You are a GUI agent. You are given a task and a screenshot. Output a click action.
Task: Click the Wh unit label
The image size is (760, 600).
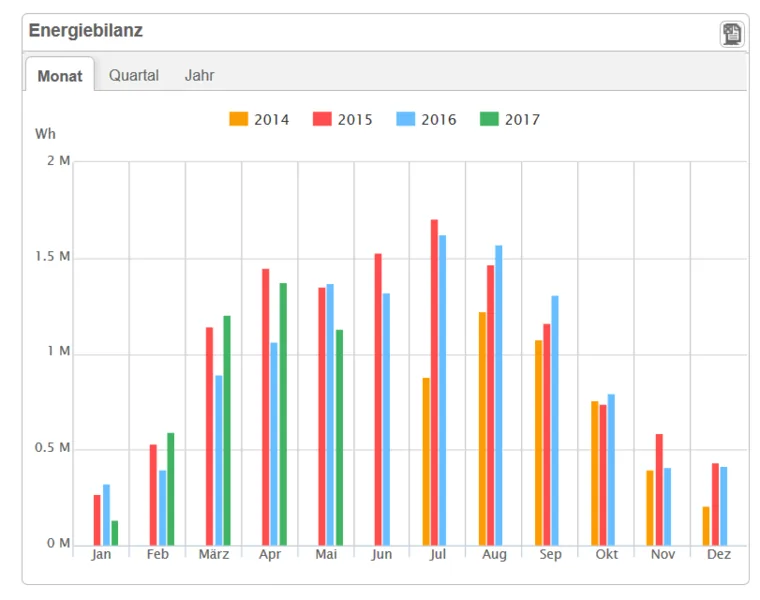tap(45, 134)
